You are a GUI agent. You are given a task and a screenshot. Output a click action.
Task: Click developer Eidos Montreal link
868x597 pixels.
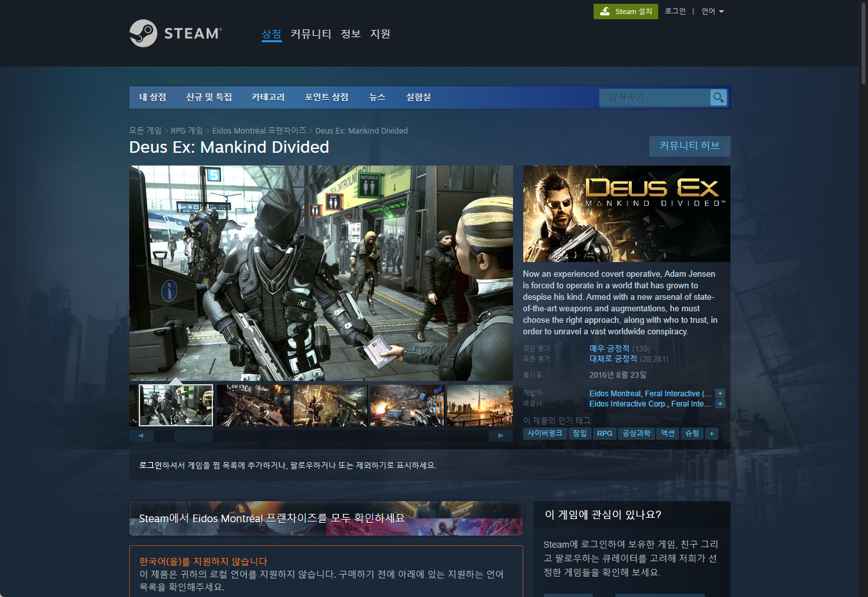coord(615,394)
